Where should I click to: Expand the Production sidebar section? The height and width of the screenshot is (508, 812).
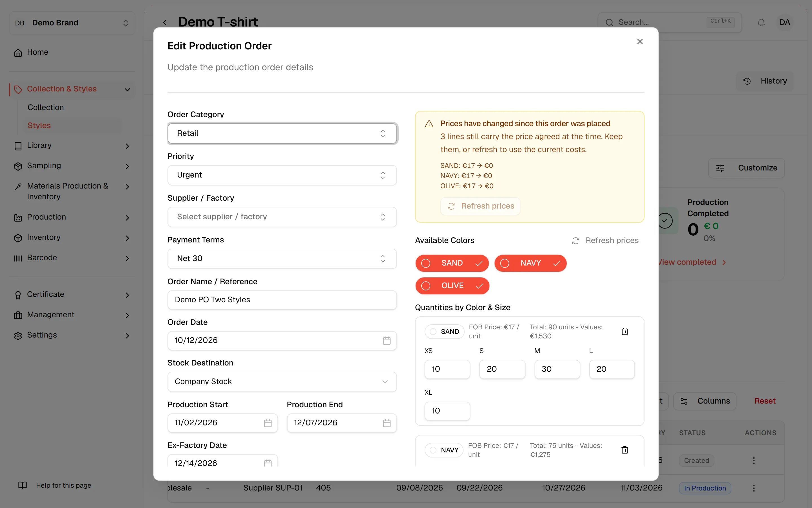click(x=72, y=217)
